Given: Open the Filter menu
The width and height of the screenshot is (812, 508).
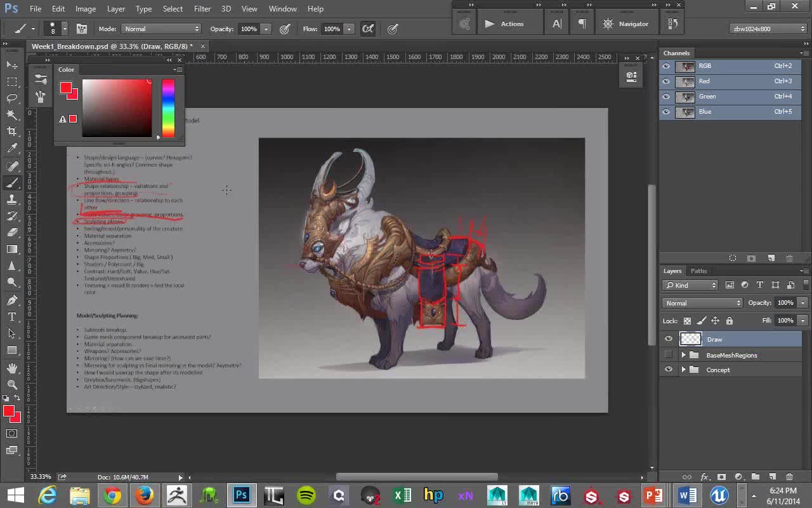Looking at the screenshot, I should pyautogui.click(x=202, y=9).
